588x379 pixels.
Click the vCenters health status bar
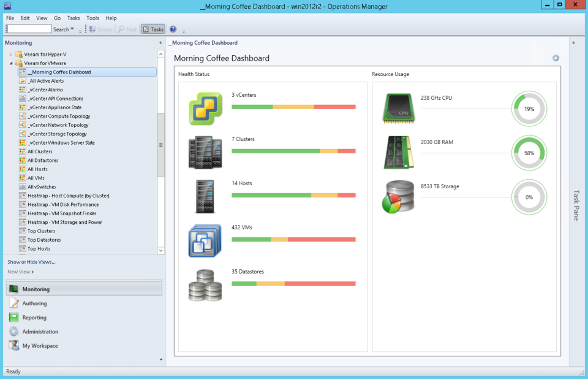pyautogui.click(x=293, y=107)
